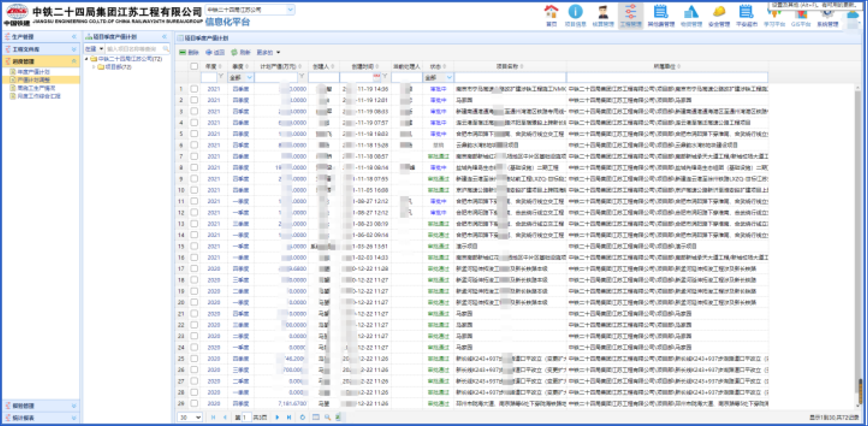The width and height of the screenshot is (868, 426).
Task: Open the blue info circle project information icon
Action: click(575, 12)
